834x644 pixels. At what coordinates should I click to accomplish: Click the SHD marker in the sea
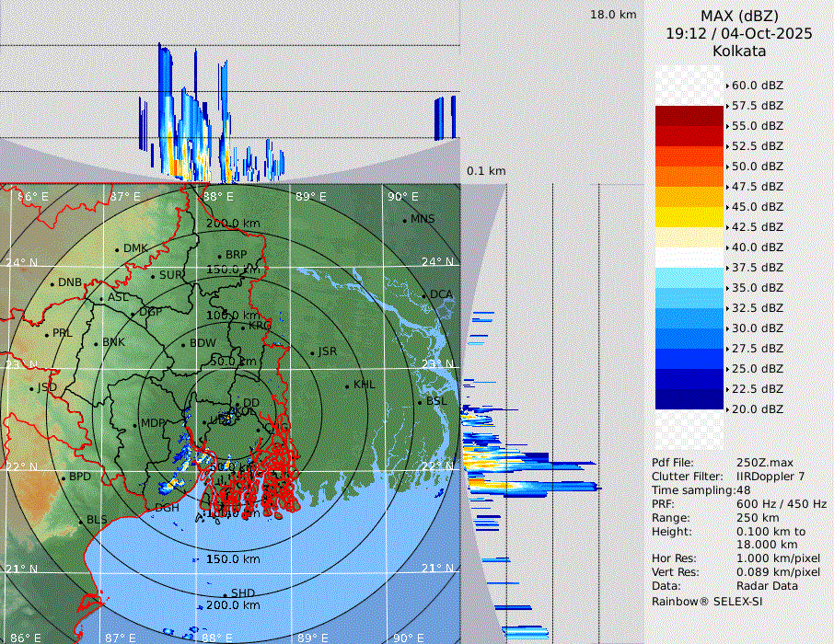point(225,593)
